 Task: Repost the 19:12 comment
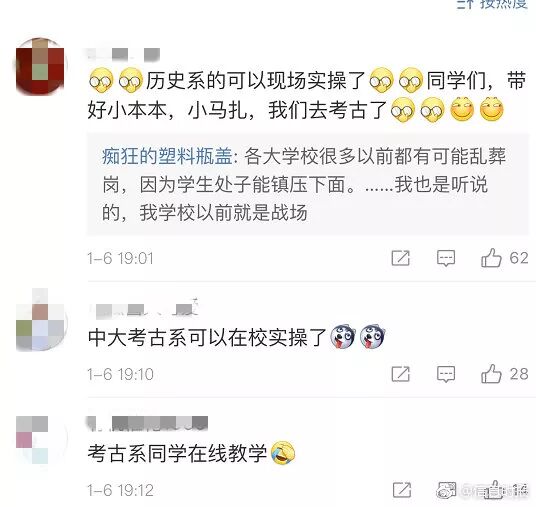tap(402, 490)
